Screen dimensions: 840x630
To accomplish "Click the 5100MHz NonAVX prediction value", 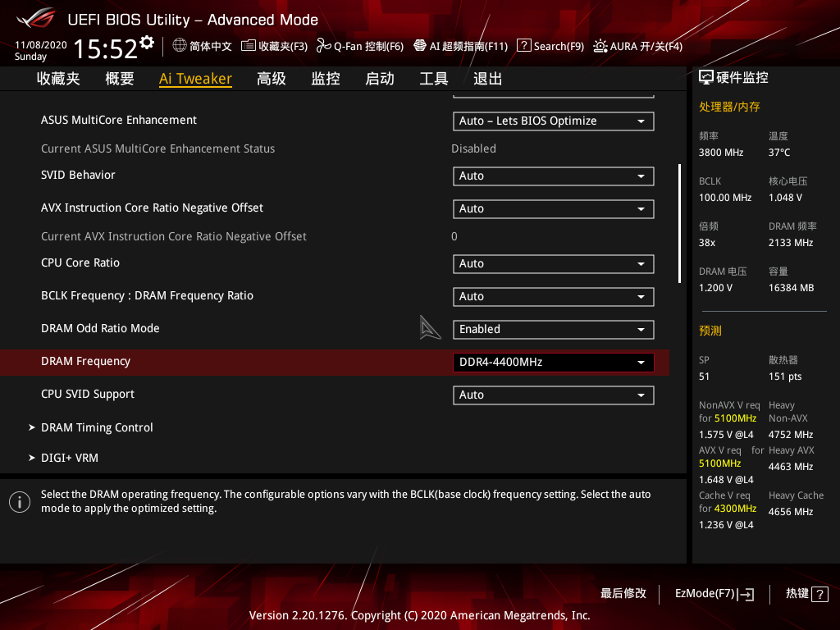I will [735, 418].
